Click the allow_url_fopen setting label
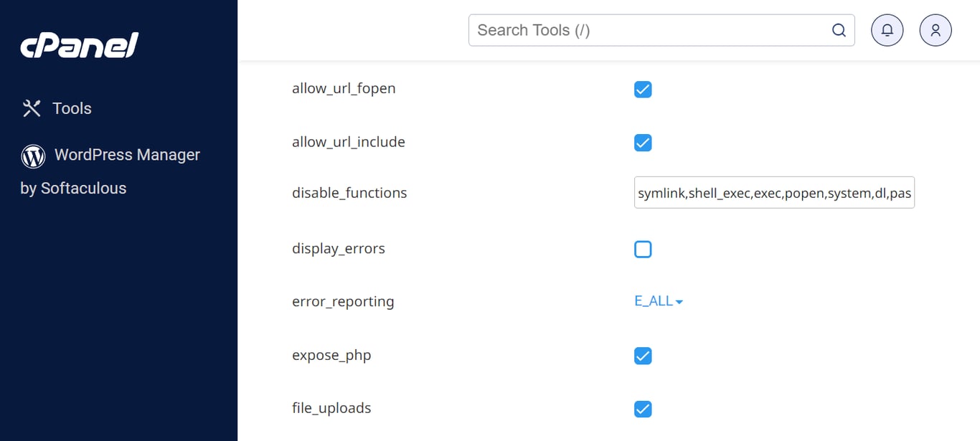The width and height of the screenshot is (980, 441). coord(344,87)
